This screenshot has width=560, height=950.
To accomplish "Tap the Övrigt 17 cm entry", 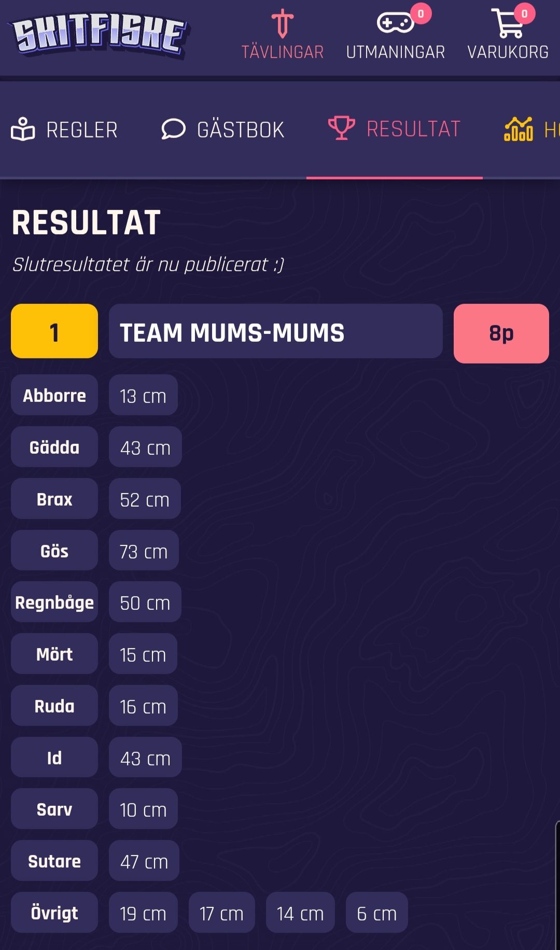I will (221, 913).
